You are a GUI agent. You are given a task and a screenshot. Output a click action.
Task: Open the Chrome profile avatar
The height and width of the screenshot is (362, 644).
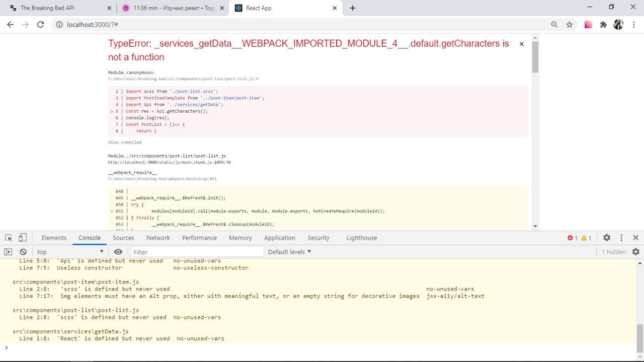(618, 24)
